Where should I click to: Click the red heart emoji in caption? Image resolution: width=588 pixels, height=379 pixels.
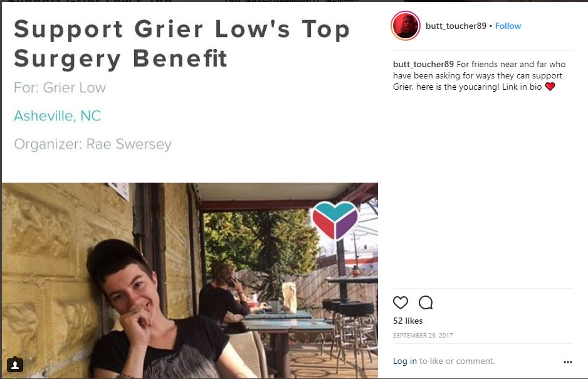tap(550, 87)
